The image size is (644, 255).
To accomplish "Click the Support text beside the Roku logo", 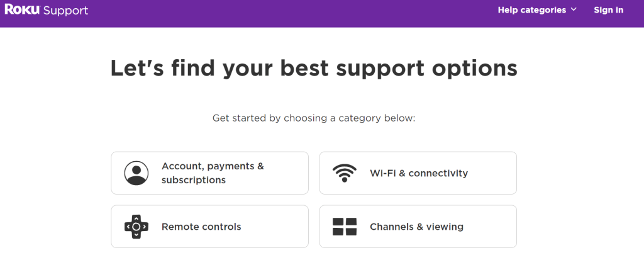I will [66, 11].
